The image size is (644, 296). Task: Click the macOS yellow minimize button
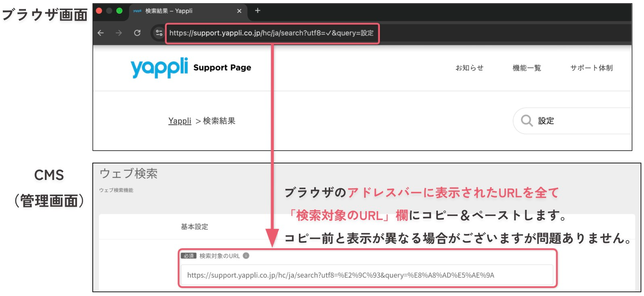(x=109, y=11)
